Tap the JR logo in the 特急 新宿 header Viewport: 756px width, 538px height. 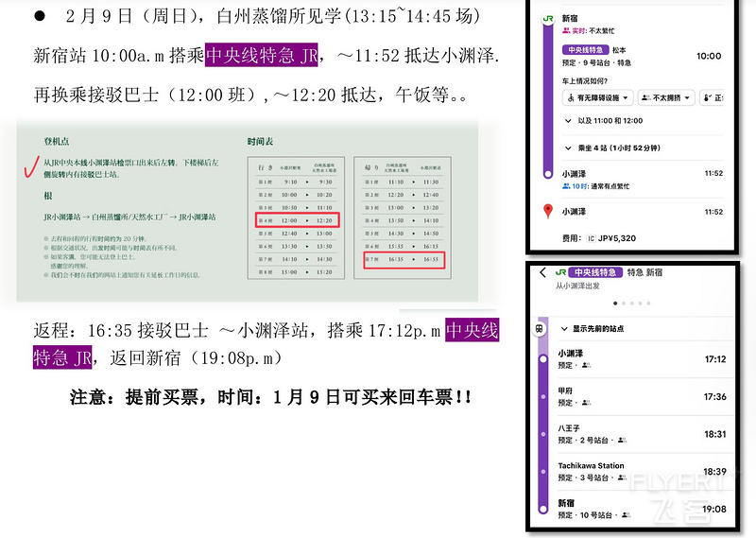560,272
